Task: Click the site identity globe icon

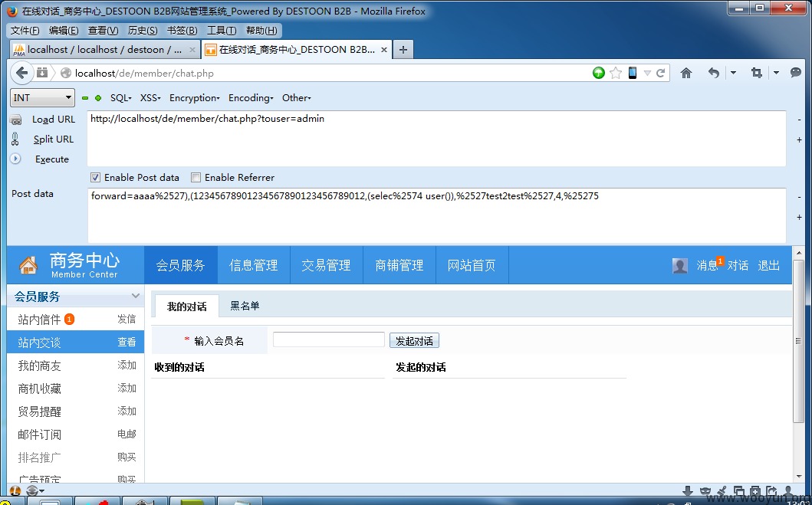Action: (x=66, y=73)
